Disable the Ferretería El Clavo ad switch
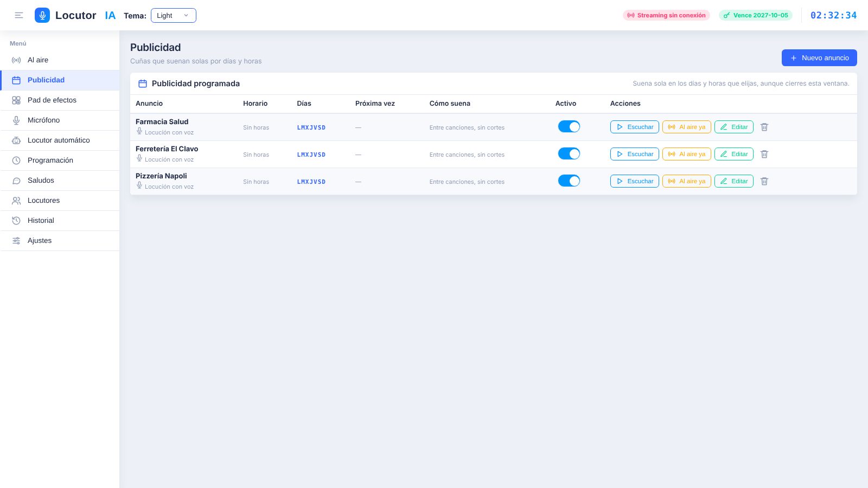Image resolution: width=868 pixels, height=488 pixels. pos(569,153)
